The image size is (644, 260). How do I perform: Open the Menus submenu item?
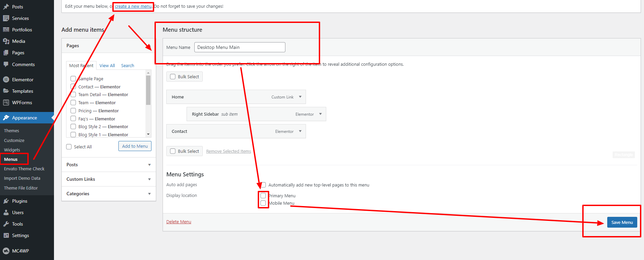tap(11, 159)
